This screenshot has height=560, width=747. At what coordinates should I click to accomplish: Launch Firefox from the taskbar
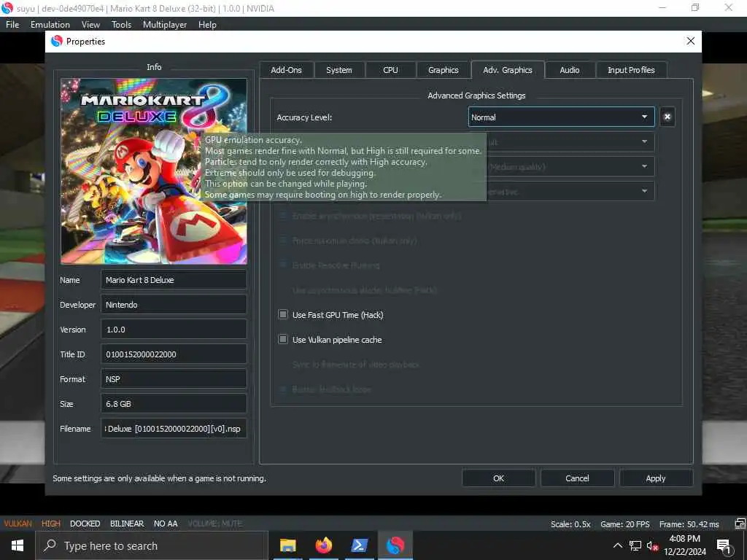[x=323, y=545]
